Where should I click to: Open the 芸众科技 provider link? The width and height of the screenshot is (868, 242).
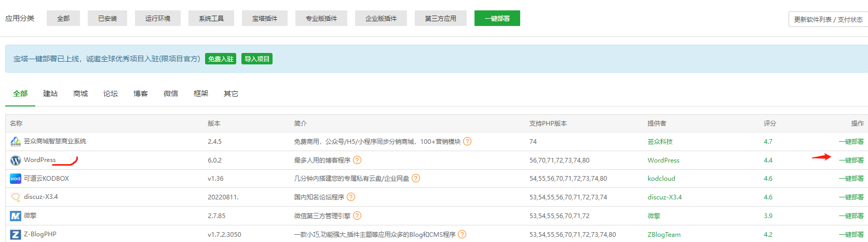660,141
